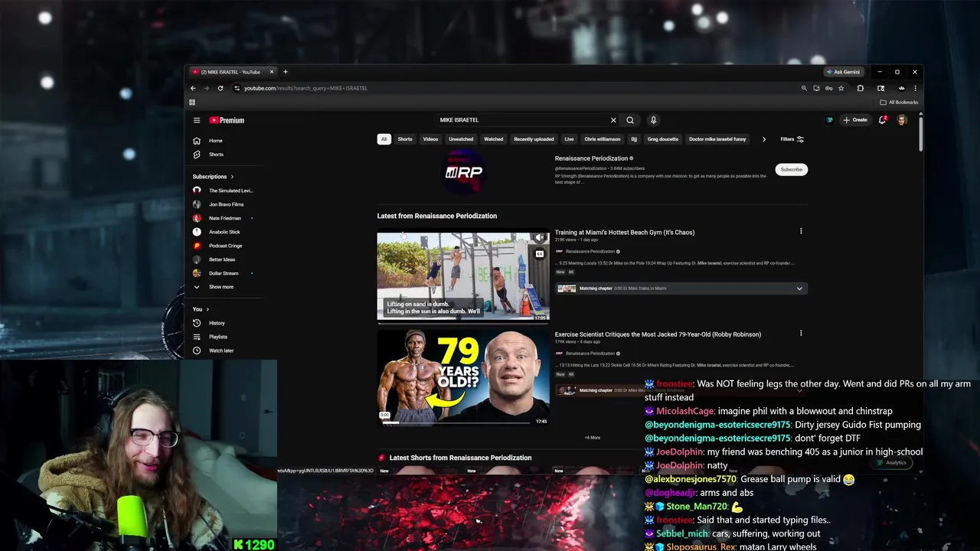Image resolution: width=980 pixels, height=551 pixels.
Task: Click the zoom magnifier in the address bar
Action: tap(804, 88)
